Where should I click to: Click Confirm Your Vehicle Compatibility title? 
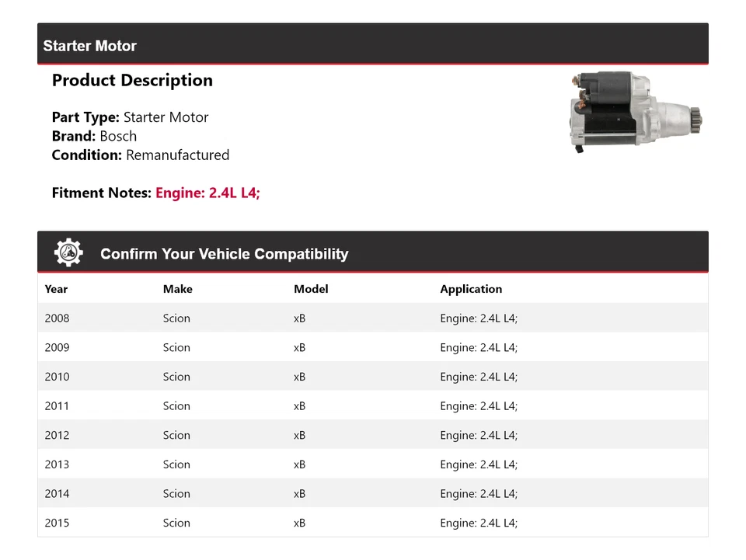[x=224, y=253]
